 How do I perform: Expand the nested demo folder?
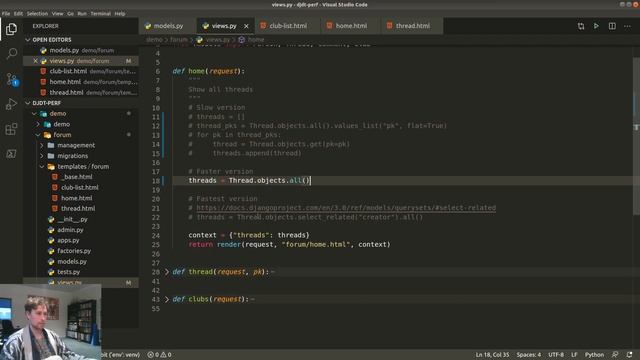pos(62,124)
